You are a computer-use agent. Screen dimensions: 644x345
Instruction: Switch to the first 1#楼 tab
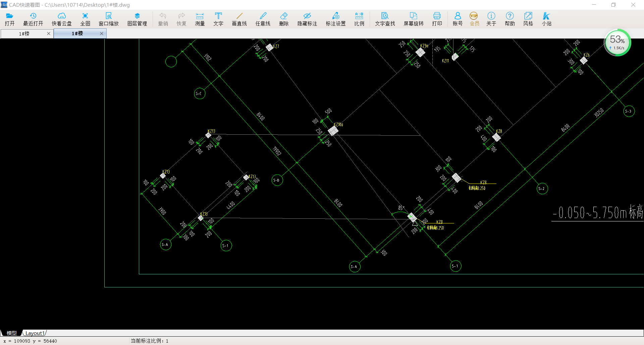[24, 33]
